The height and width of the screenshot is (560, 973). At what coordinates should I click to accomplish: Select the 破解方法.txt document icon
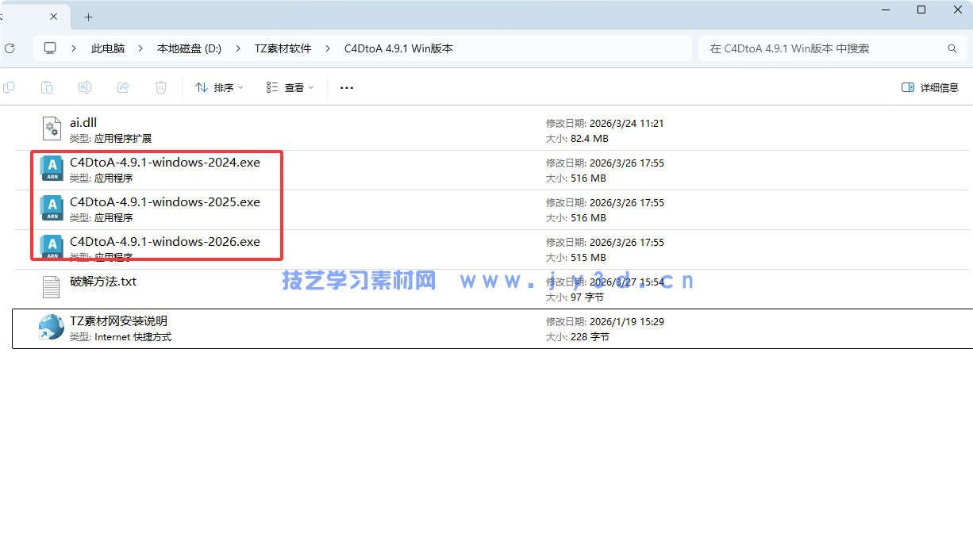tap(52, 288)
